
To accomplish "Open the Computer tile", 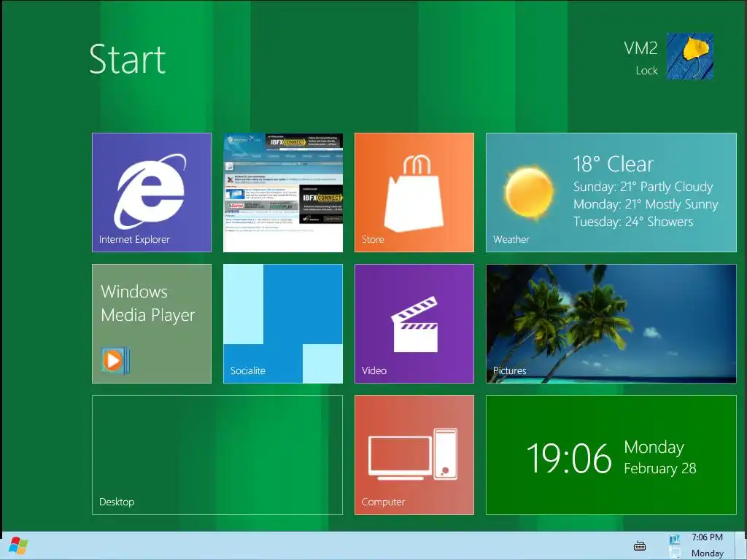I will (414, 455).
